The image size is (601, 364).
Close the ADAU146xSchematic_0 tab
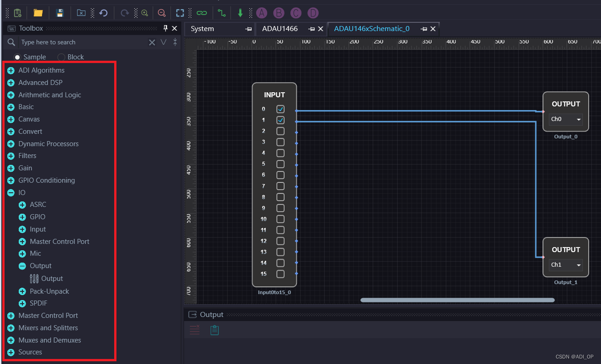[x=433, y=29]
